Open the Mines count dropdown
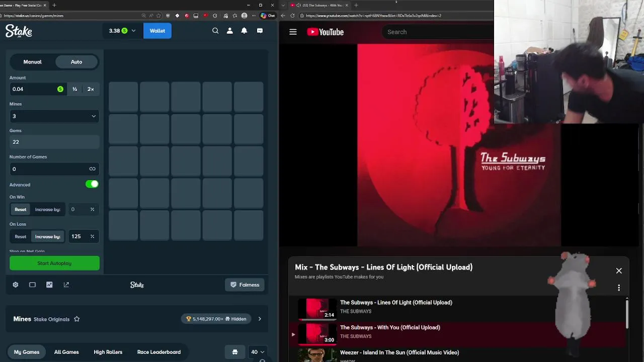The width and height of the screenshot is (644, 362). pyautogui.click(x=54, y=116)
